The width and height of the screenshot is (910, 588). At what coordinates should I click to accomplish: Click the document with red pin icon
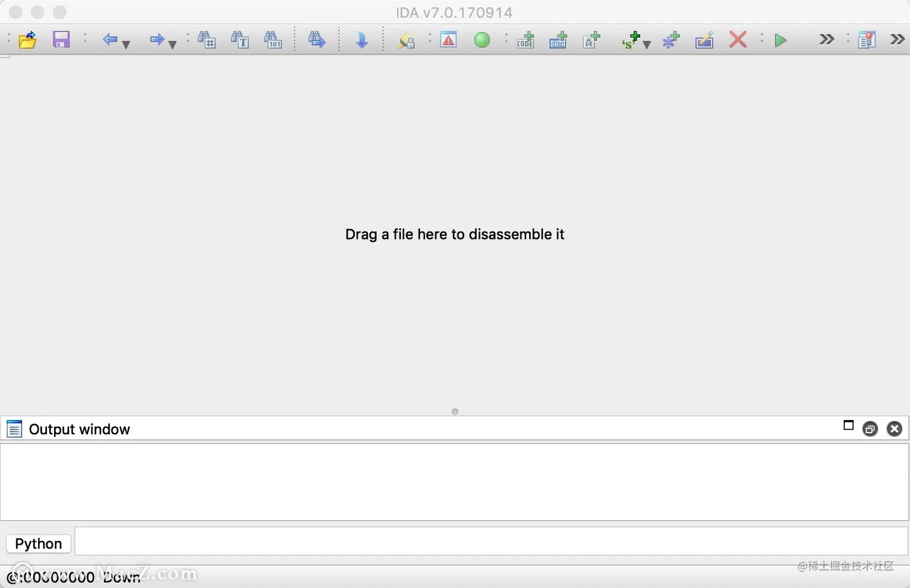tap(867, 40)
